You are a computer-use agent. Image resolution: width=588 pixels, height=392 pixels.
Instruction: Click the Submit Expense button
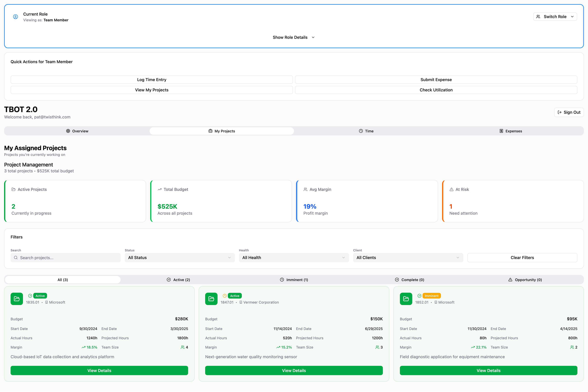(x=436, y=80)
